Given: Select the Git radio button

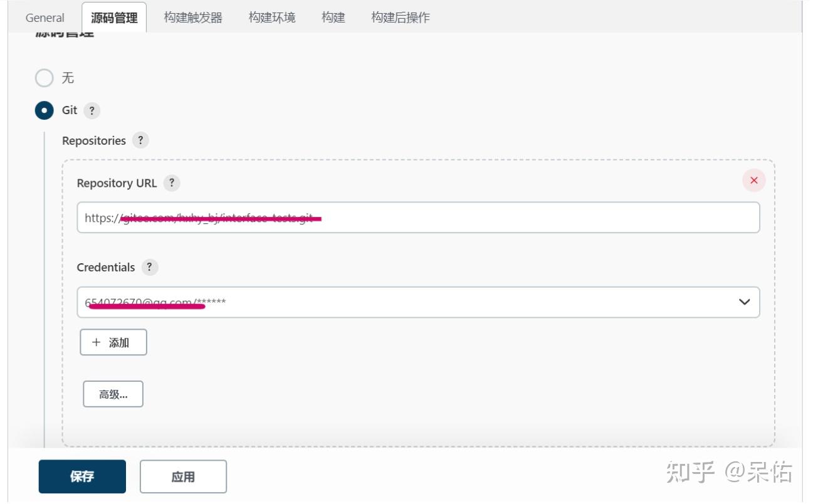Looking at the screenshot, I should [45, 111].
